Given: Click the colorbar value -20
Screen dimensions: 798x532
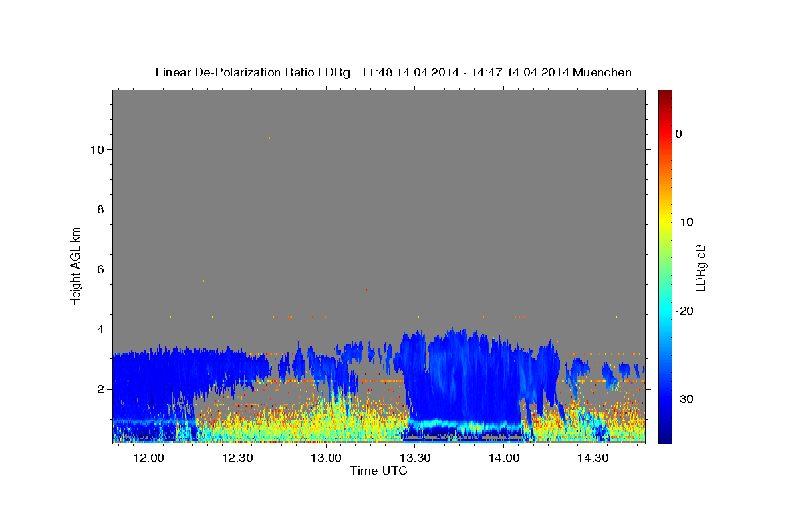Looking at the screenshot, I should [x=684, y=311].
